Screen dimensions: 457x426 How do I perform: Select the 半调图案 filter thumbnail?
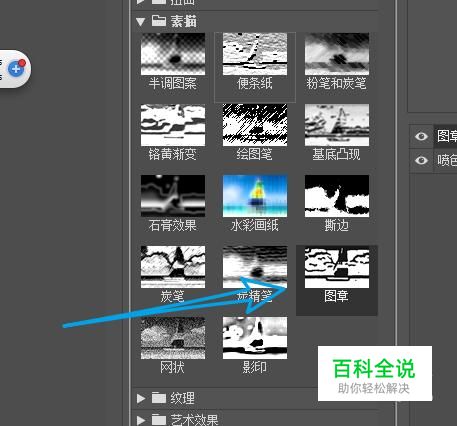pyautogui.click(x=173, y=54)
